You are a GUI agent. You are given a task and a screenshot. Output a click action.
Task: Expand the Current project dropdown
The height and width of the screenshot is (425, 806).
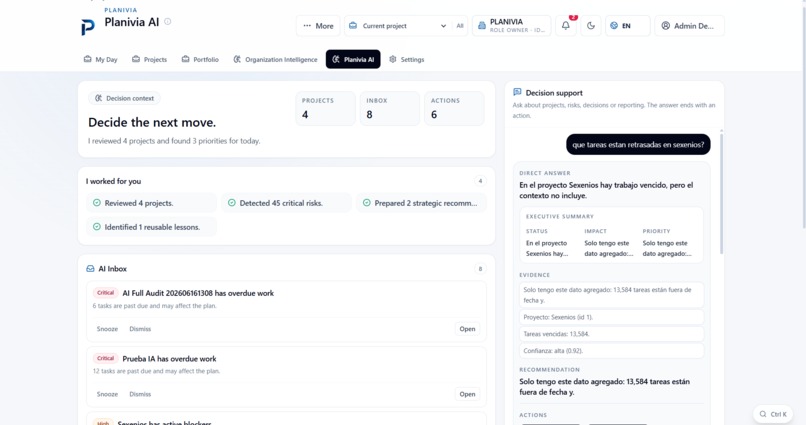(x=398, y=26)
